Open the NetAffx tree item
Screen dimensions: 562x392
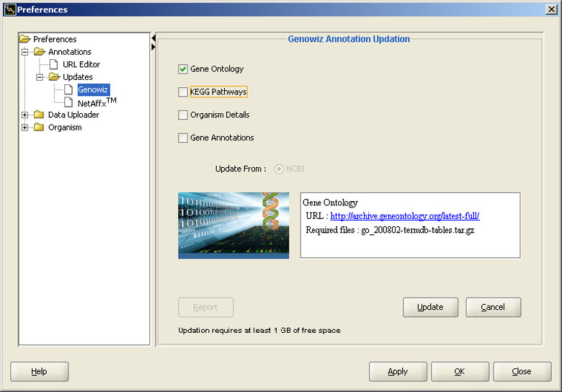[x=97, y=102]
